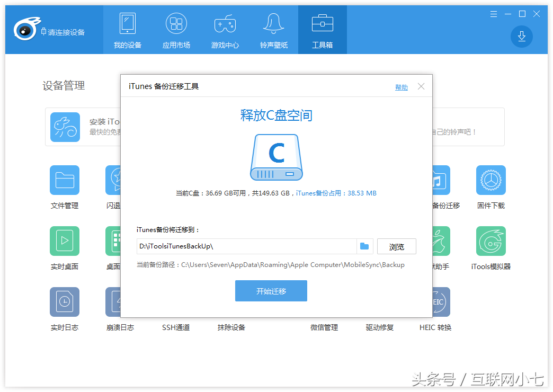Screen dimensions: 553x392
Task: Open the 游戏中心 game center tab
Action: [x=225, y=30]
